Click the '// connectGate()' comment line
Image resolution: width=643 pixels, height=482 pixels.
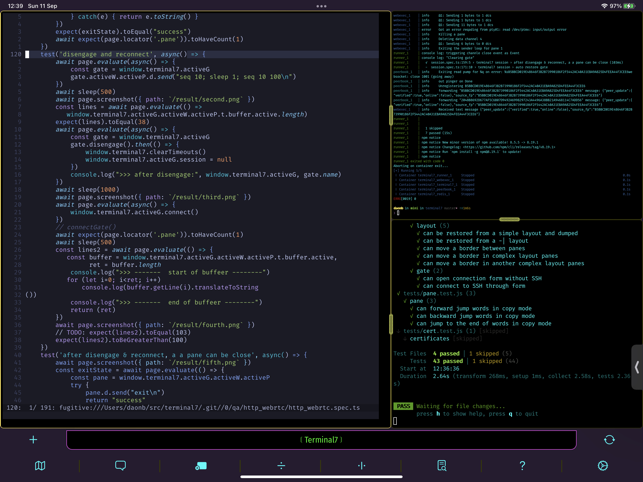coord(86,227)
